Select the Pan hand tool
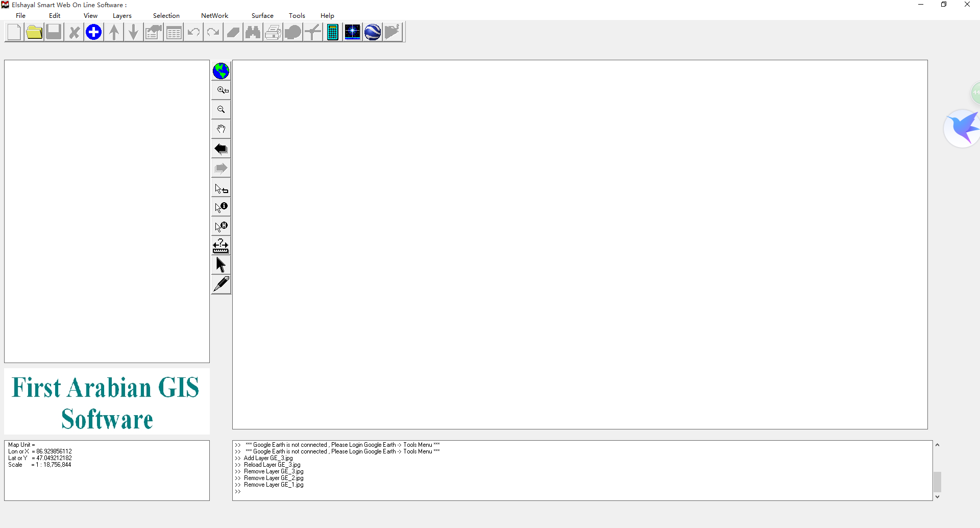Viewport: 980px width, 528px height. (221, 129)
